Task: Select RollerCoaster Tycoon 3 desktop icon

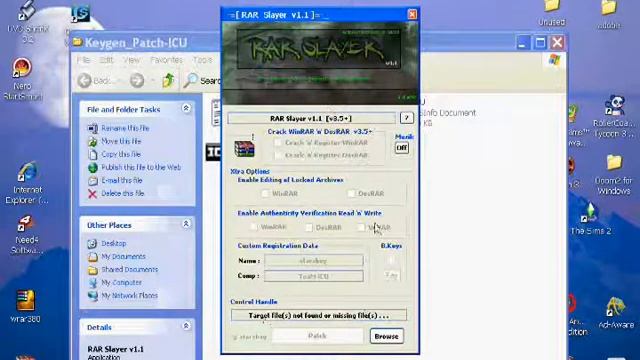Action: pyautogui.click(x=614, y=117)
